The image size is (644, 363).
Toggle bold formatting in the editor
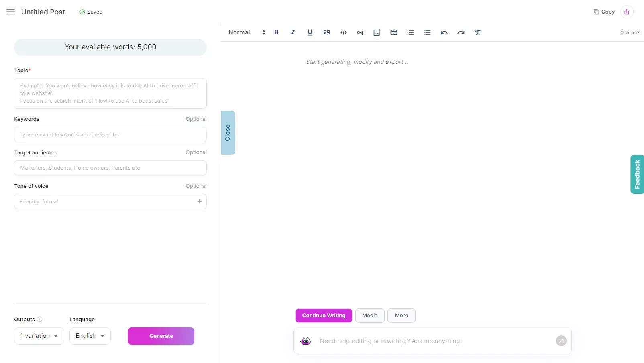[276, 32]
